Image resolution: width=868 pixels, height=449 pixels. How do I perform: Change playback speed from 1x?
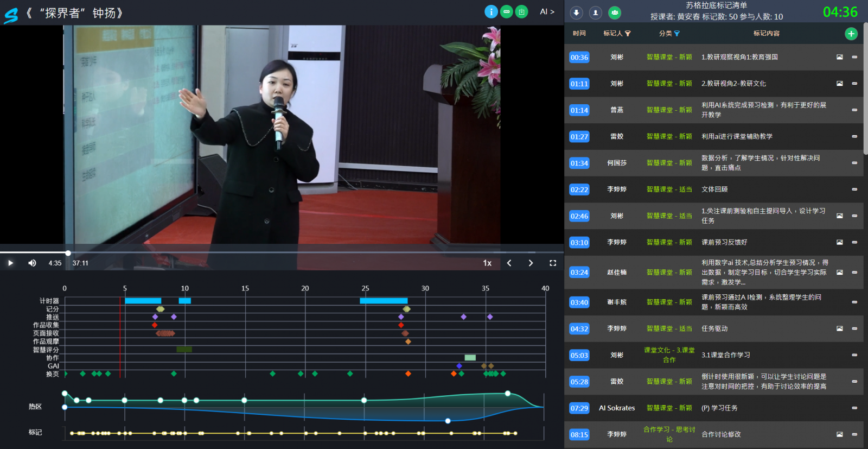coord(487,263)
